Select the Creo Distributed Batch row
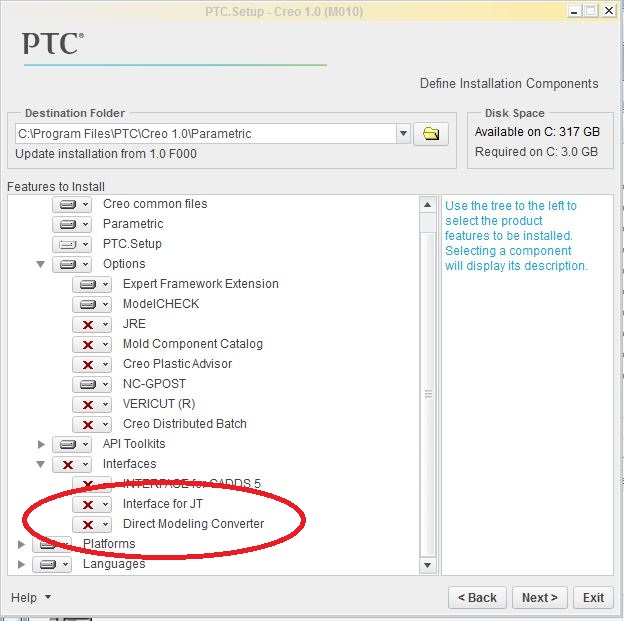This screenshot has height=621, width=624. 185,424
